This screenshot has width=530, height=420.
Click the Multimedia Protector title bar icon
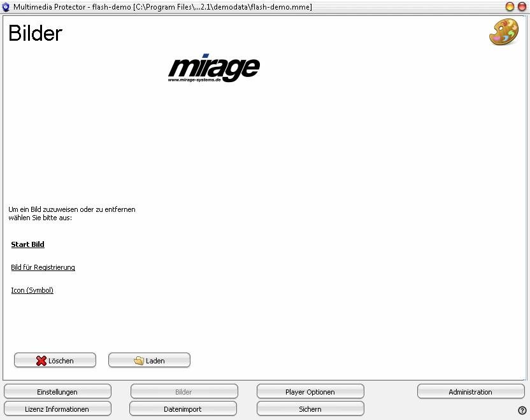pos(6,6)
